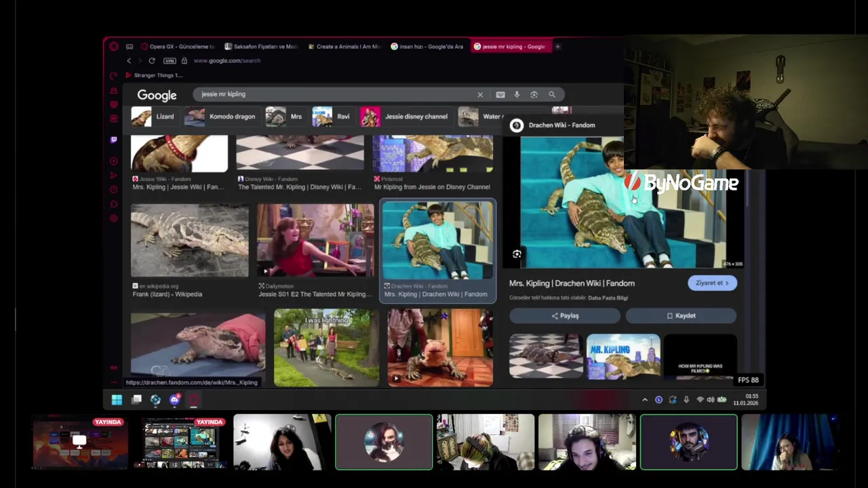Click the Paylaş share button
The height and width of the screenshot is (488, 868).
click(x=565, y=316)
